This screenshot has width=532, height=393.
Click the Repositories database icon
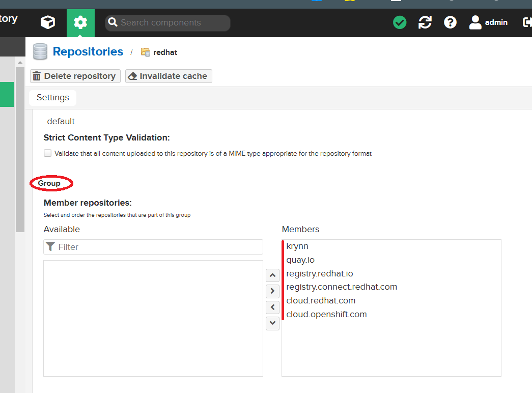click(40, 52)
